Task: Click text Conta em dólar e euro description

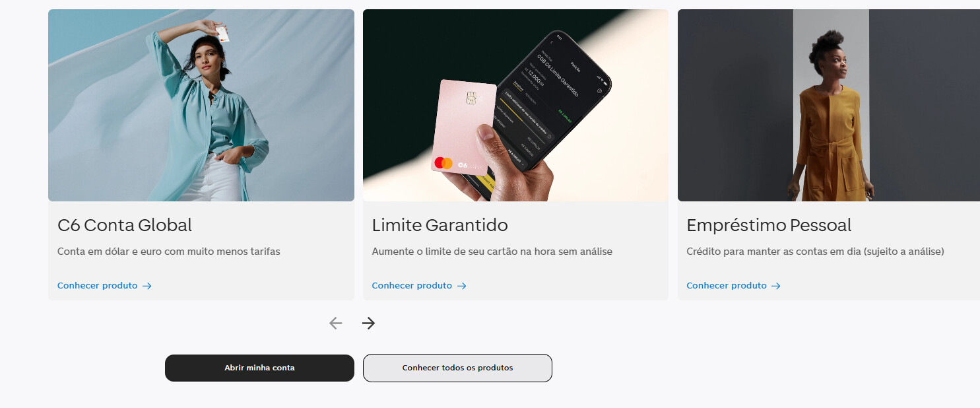Action: (169, 252)
